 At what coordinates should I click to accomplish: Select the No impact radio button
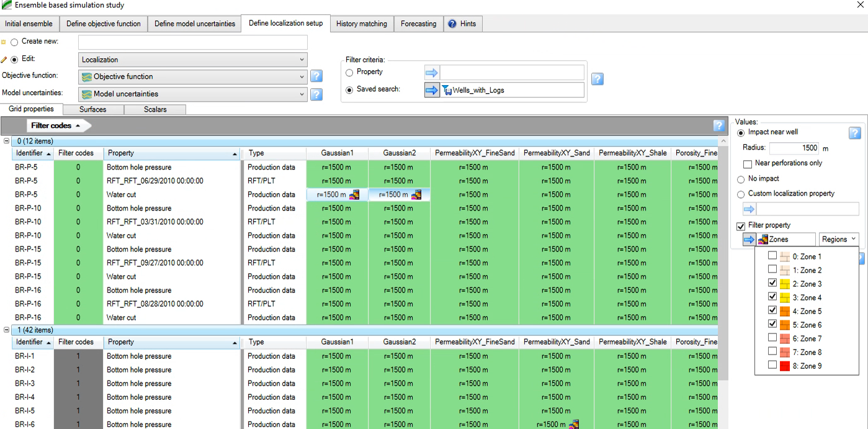(x=741, y=179)
